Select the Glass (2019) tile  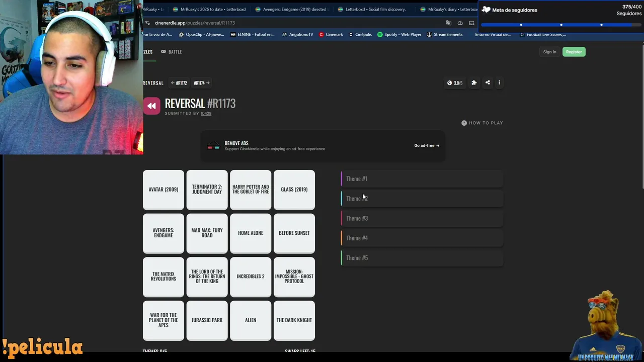click(x=294, y=190)
